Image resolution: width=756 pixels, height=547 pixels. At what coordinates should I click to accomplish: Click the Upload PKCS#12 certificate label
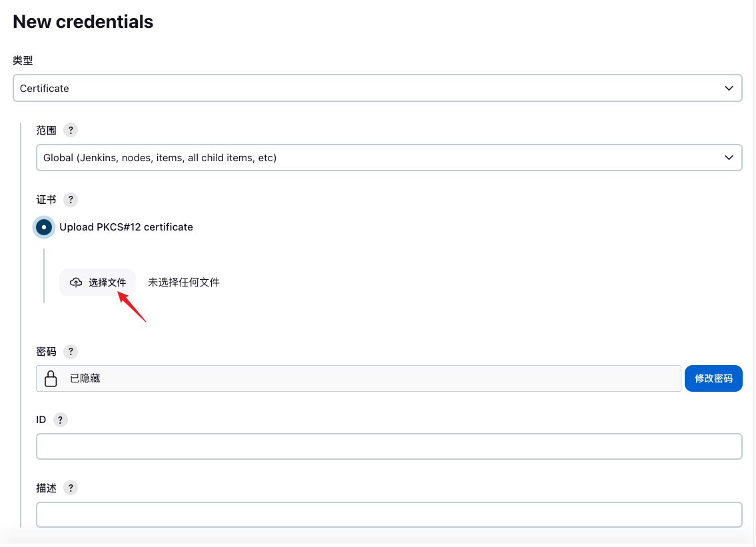point(126,227)
